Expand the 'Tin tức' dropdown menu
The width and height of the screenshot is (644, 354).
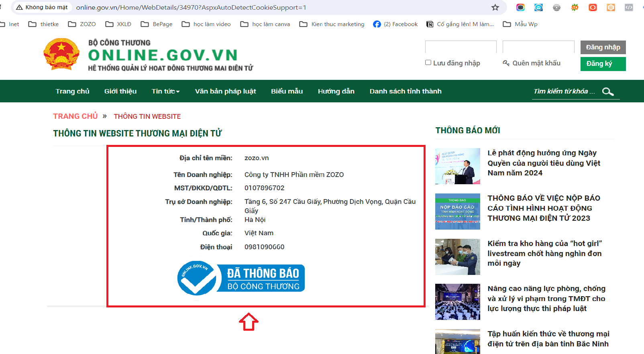(x=165, y=91)
